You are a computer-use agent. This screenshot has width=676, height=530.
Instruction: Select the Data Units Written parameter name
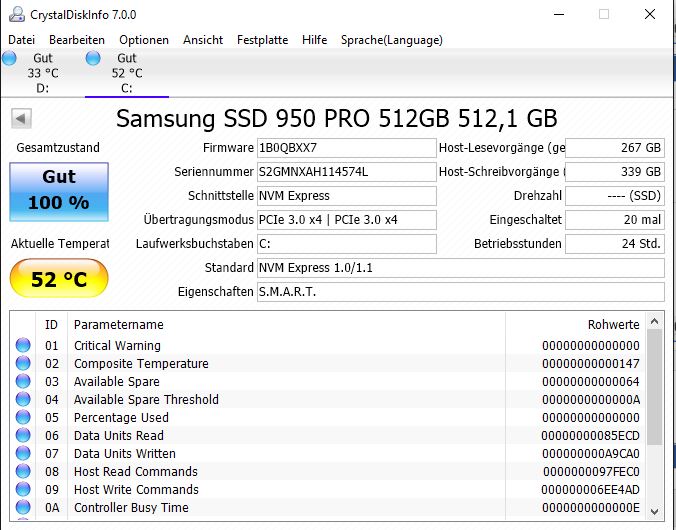coord(125,454)
